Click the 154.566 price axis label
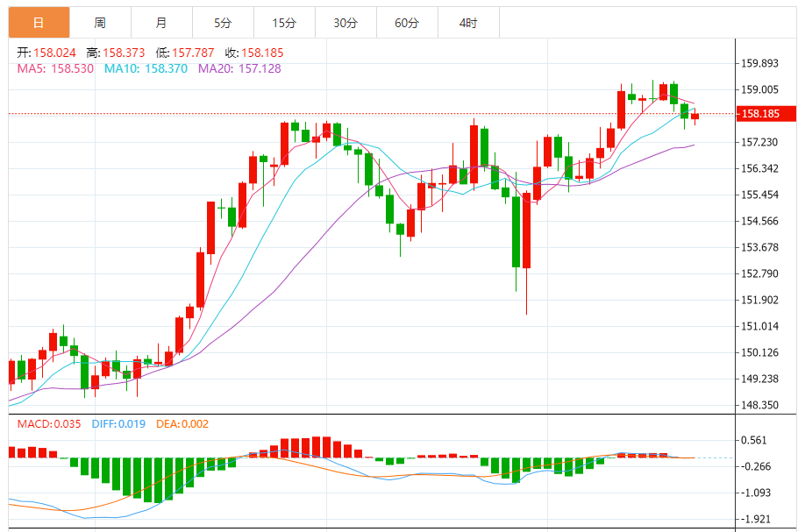Viewport: 805px width, 532px height. 759,221
